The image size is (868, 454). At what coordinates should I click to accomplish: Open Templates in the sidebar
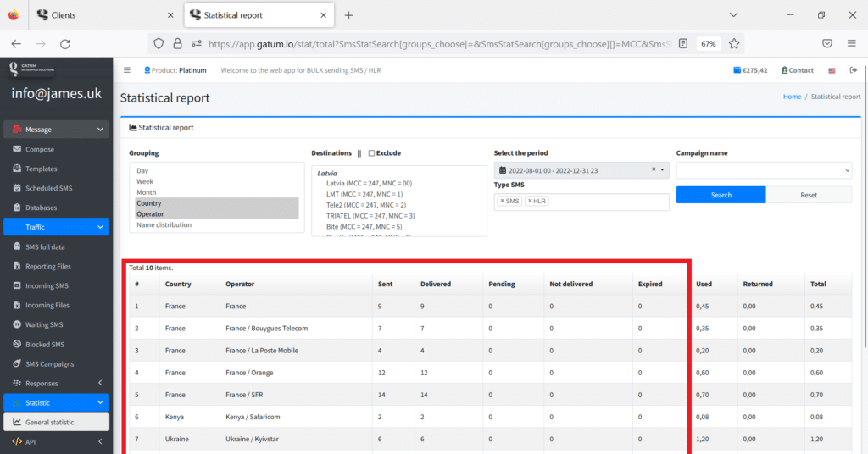click(x=41, y=169)
